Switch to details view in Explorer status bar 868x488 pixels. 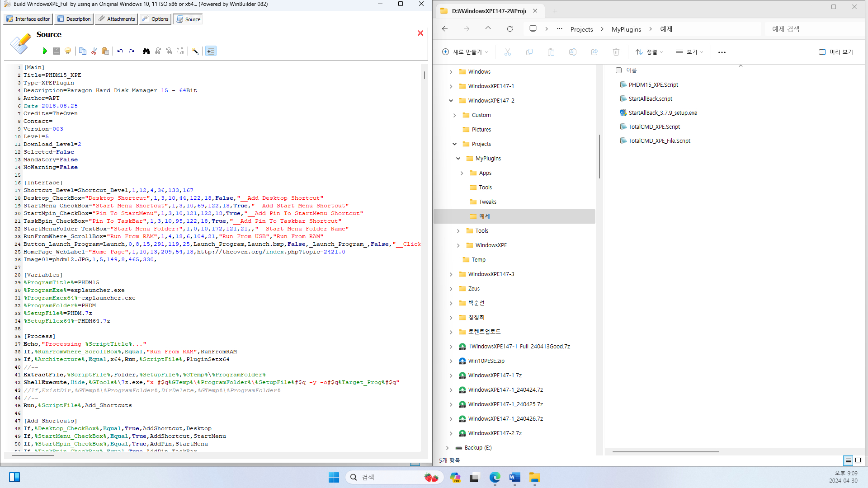pyautogui.click(x=848, y=460)
